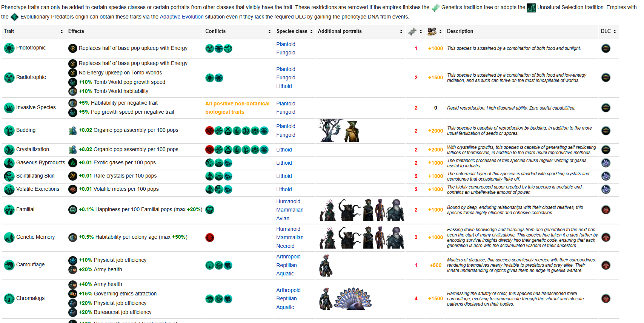Open Aquatic link in Chromalogs row
The width and height of the screenshot is (644, 323).
[285, 307]
